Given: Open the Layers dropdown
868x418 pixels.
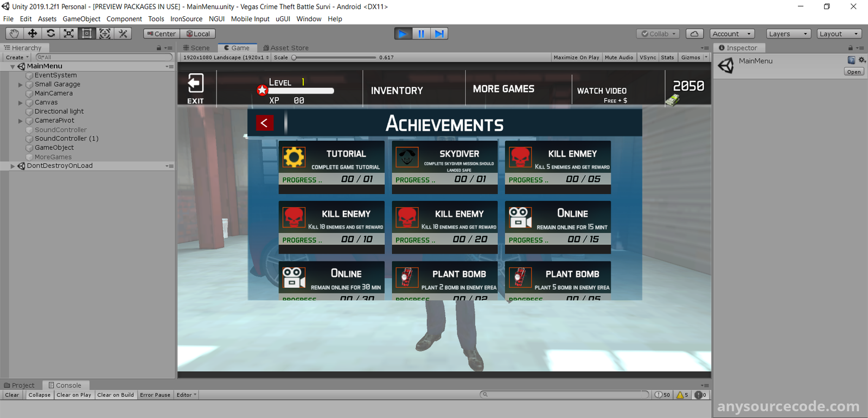Looking at the screenshot, I should point(788,34).
